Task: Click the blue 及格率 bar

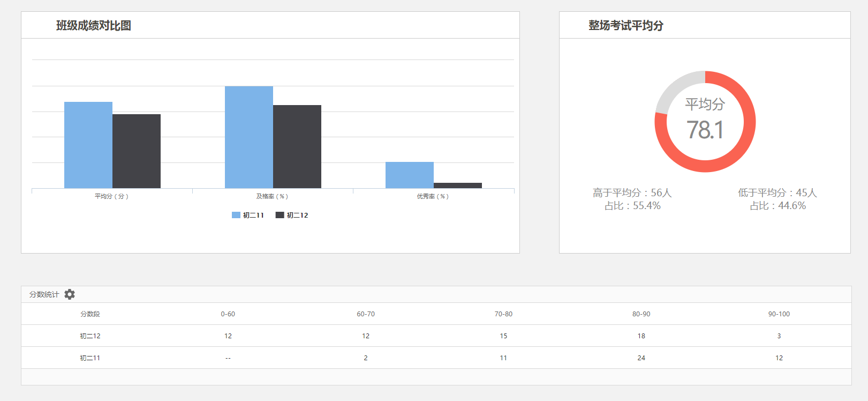Action: (249, 137)
